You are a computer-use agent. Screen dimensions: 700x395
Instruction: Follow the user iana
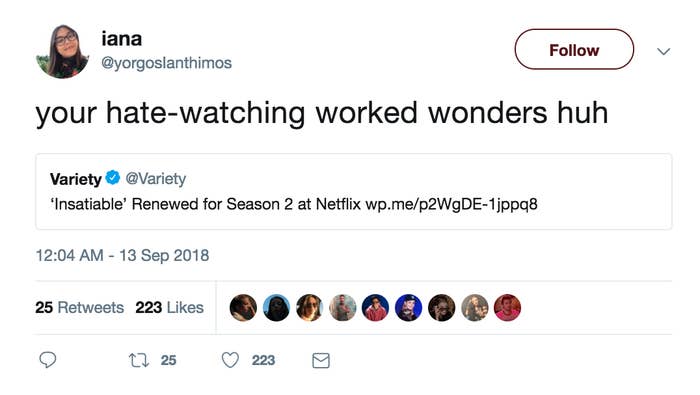point(574,50)
